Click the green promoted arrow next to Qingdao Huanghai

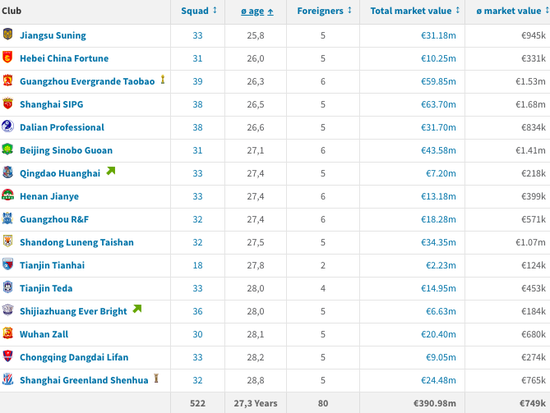coord(111,171)
